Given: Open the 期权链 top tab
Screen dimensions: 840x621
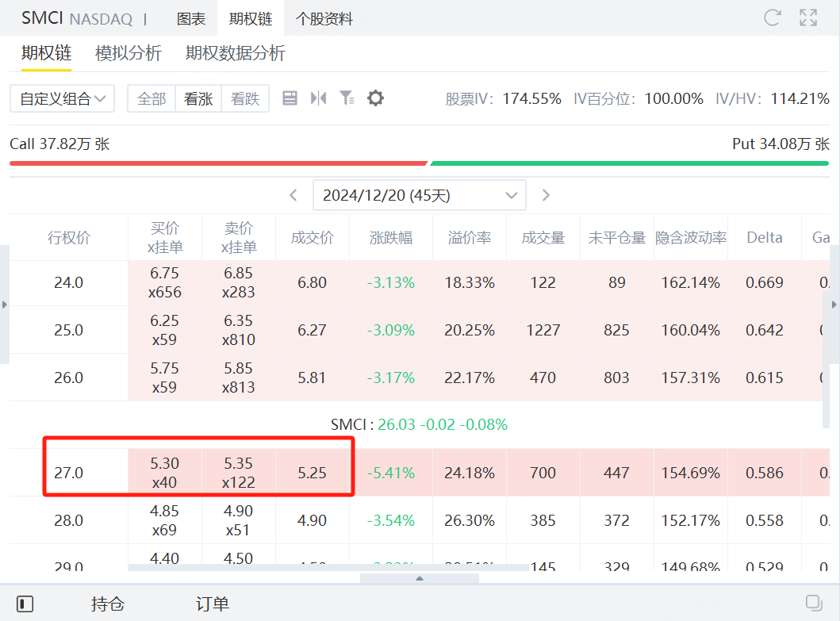Looking at the screenshot, I should click(251, 19).
